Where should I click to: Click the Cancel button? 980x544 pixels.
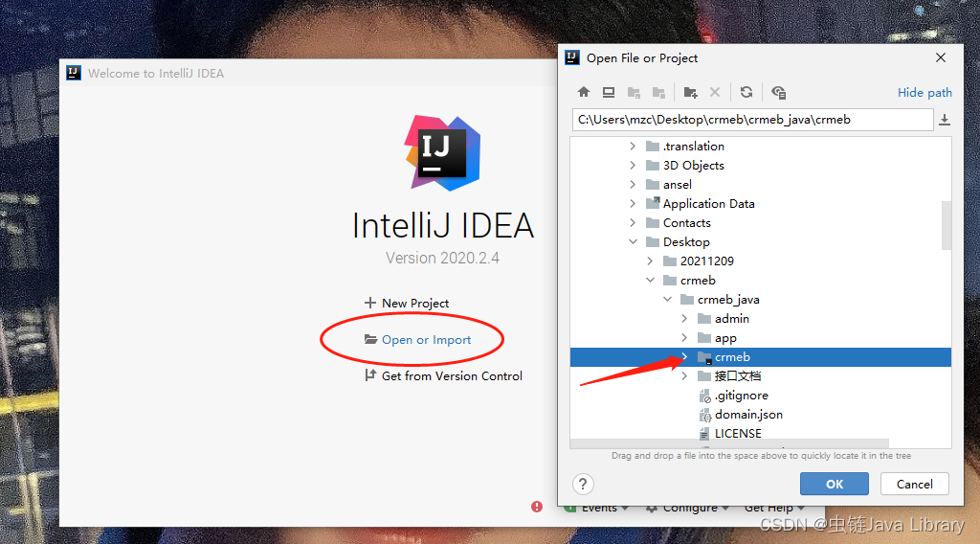tap(914, 484)
